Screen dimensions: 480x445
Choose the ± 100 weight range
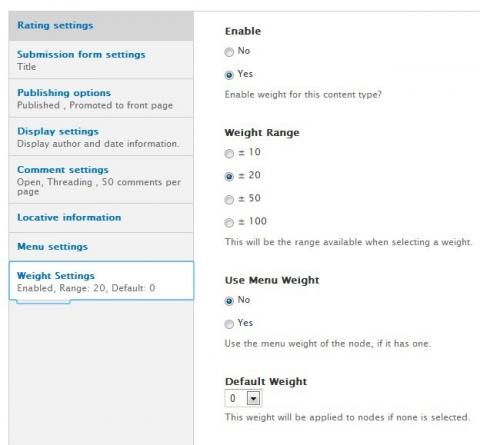point(229,223)
